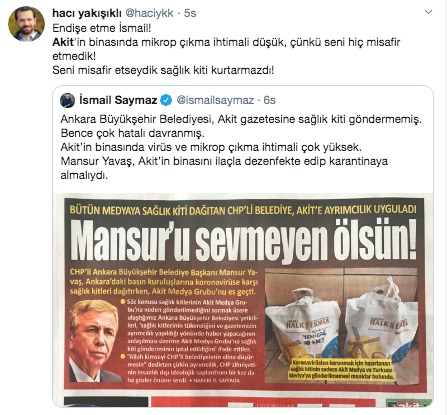Open the İsmail Saymaz display name
This screenshot has width=447, height=415.
(x=118, y=100)
